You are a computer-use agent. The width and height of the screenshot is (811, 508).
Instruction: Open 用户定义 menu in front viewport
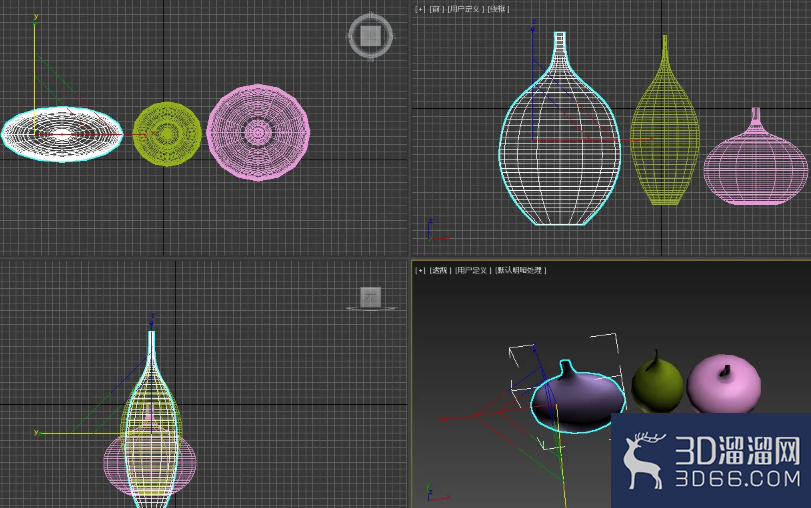pos(465,9)
